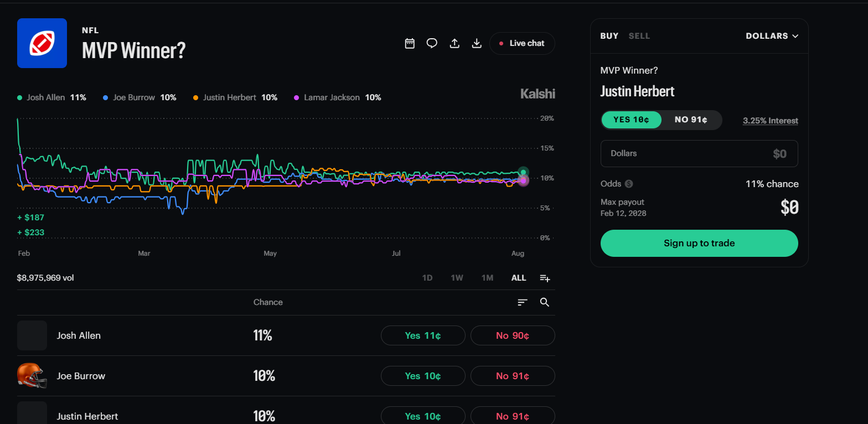Toggle the Josh Allen chart legend
The image size is (868, 424).
pos(51,97)
